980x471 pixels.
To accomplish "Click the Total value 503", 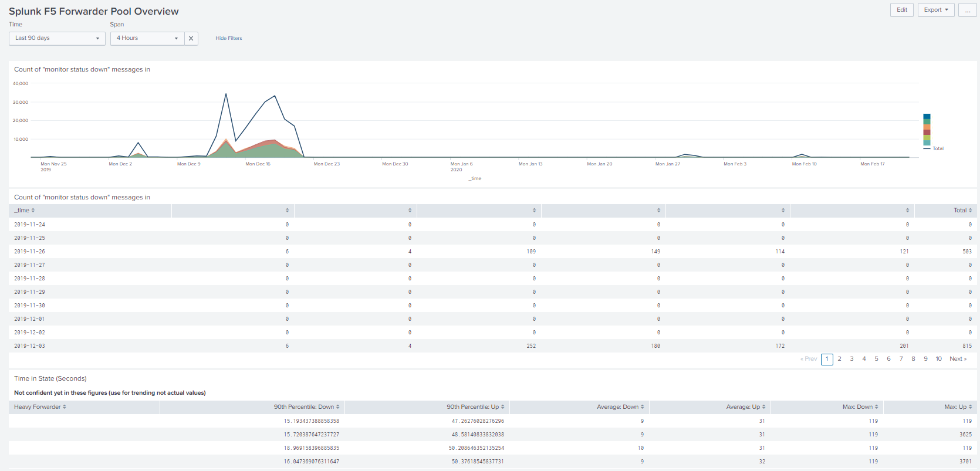I will click(967, 252).
